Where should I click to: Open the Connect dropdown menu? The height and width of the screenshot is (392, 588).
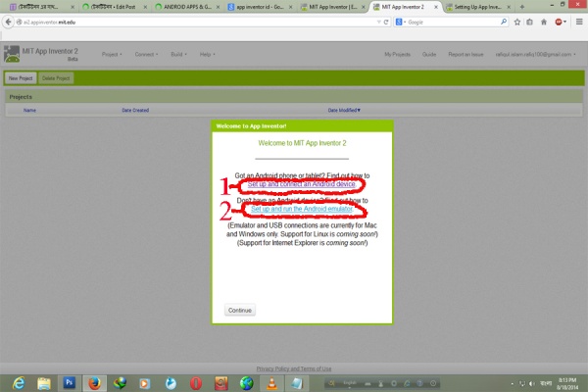coord(146,55)
